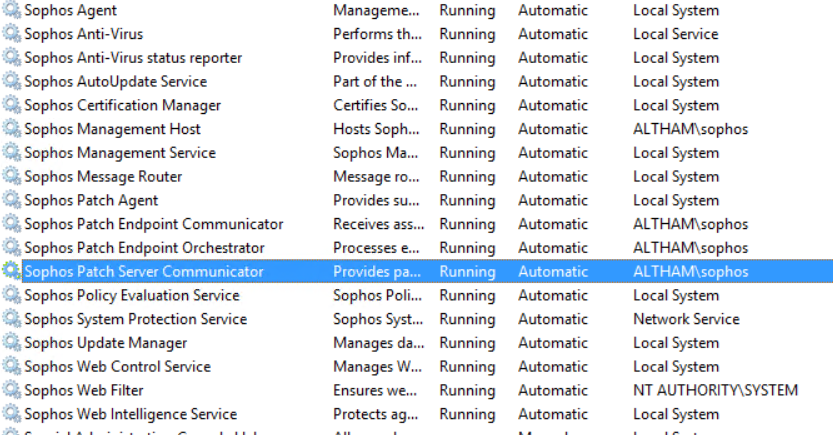This screenshot has height=435, width=833.
Task: Select the Sophos Agent service name
Action: pyautogui.click(x=70, y=10)
